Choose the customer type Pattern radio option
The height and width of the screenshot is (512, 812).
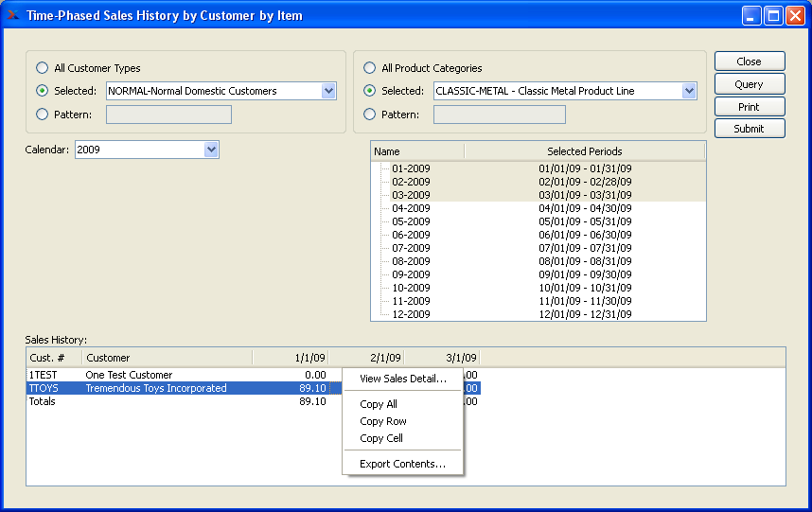coord(42,115)
